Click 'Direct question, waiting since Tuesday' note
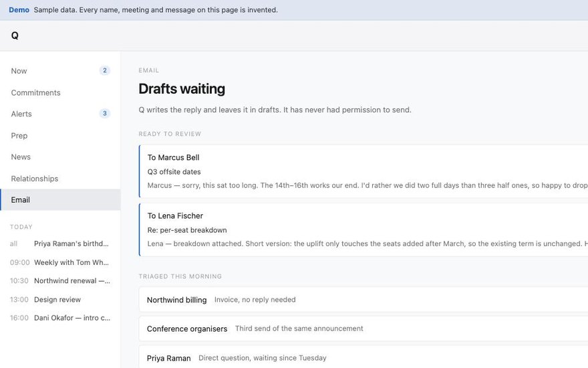Viewport: 588px width, 368px height. [263, 358]
